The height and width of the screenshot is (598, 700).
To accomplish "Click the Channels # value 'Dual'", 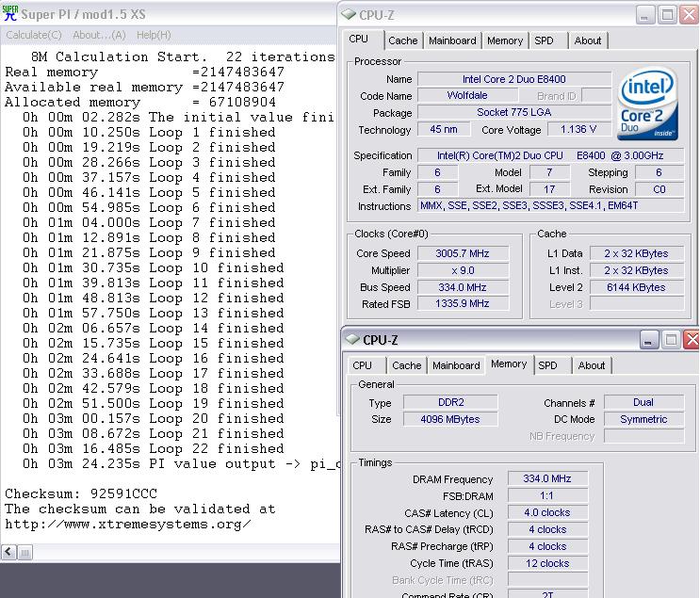I will (x=643, y=402).
